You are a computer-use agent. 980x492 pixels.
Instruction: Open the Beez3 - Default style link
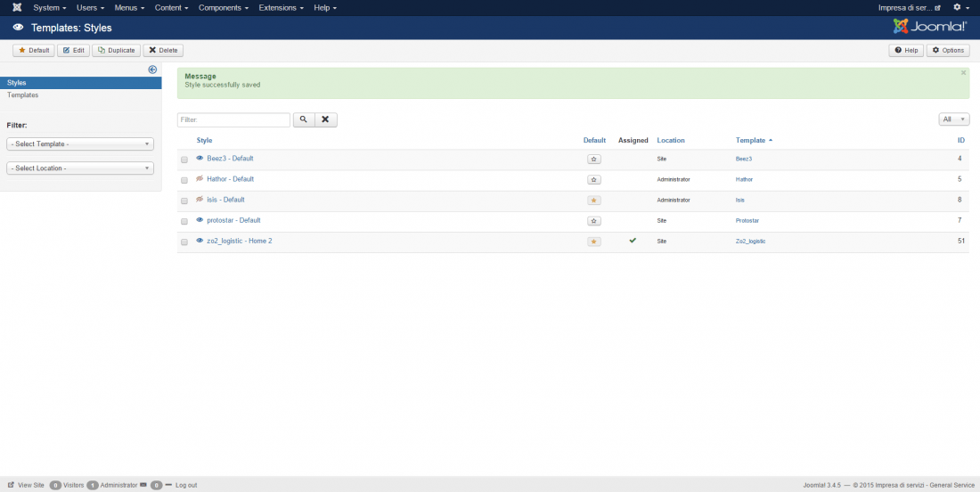pyautogui.click(x=230, y=158)
